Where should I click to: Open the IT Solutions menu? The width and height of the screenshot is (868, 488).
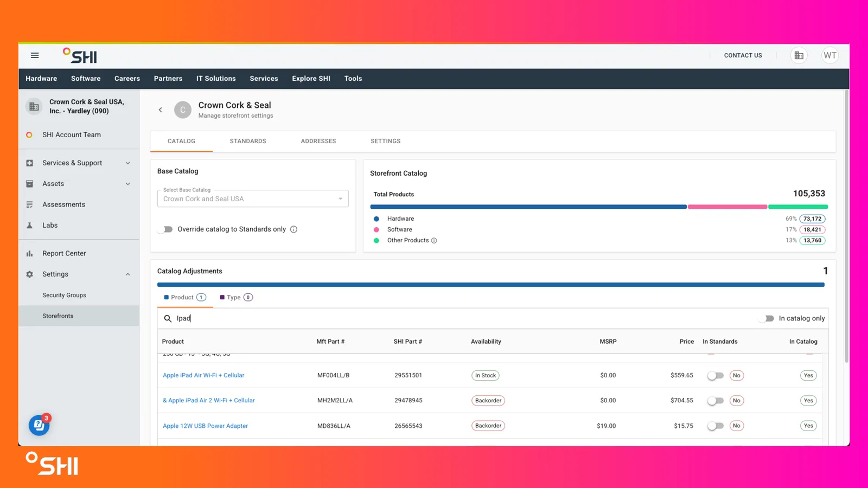[x=216, y=79]
